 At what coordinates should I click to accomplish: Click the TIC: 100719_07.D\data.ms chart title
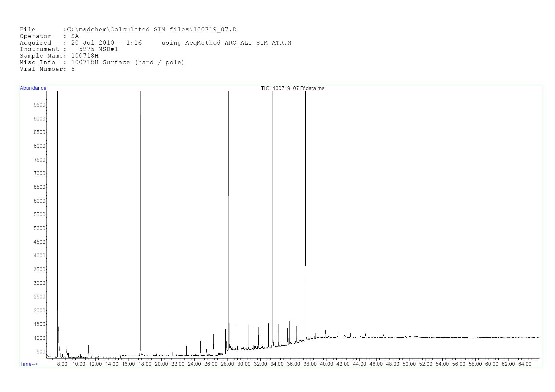click(292, 89)
